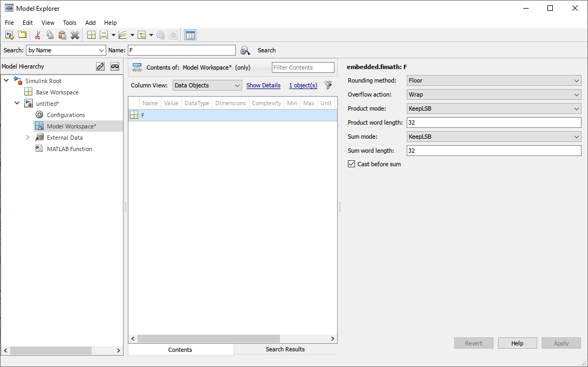Open the Tools menu

tap(70, 23)
